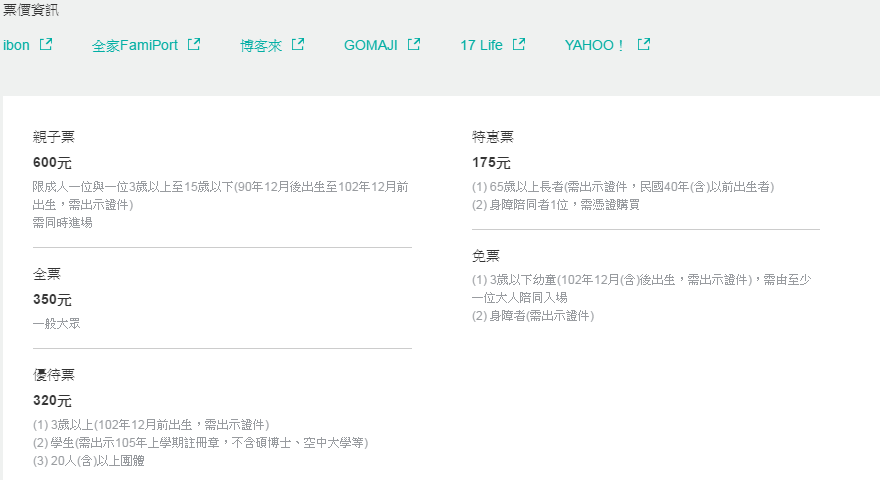Click the 特惠票 heading
Screen dimensions: 880x480
pos(493,137)
